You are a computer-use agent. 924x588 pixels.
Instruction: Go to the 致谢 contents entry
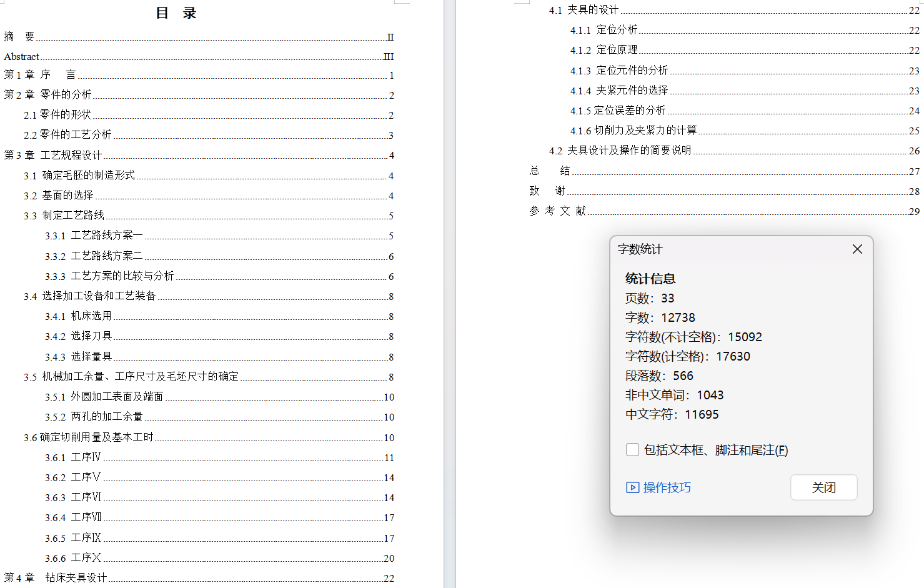[724, 191]
